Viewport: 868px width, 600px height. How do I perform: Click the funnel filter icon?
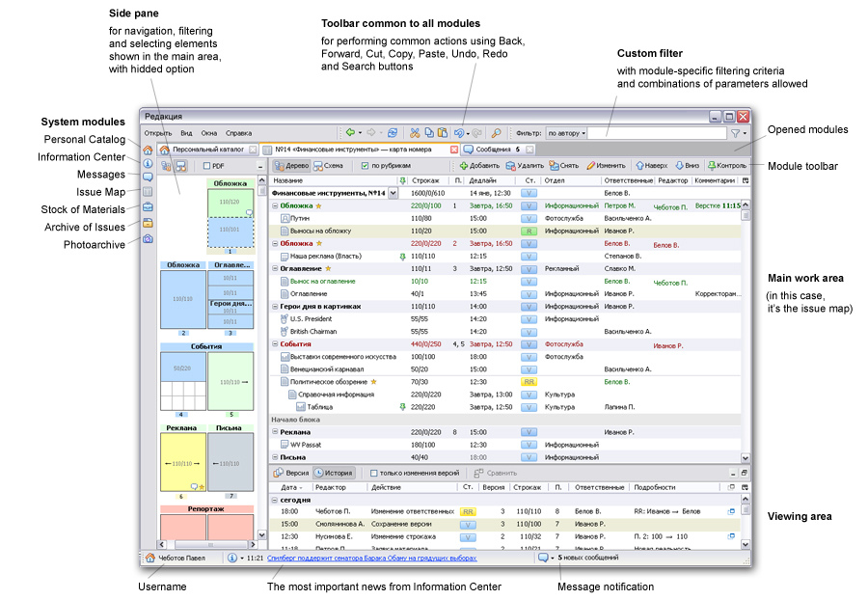tap(735, 132)
